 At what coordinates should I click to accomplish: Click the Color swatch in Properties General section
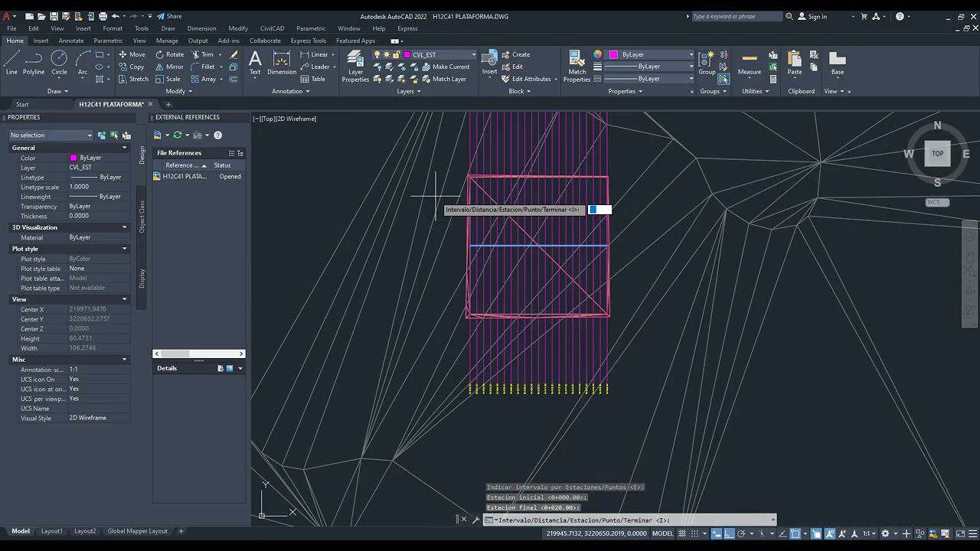pos(73,158)
